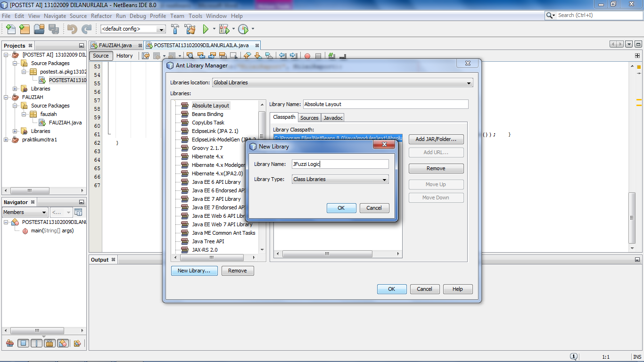This screenshot has width=644, height=362.
Task: Click the Last Edit icon beside History
Action: click(146, 56)
